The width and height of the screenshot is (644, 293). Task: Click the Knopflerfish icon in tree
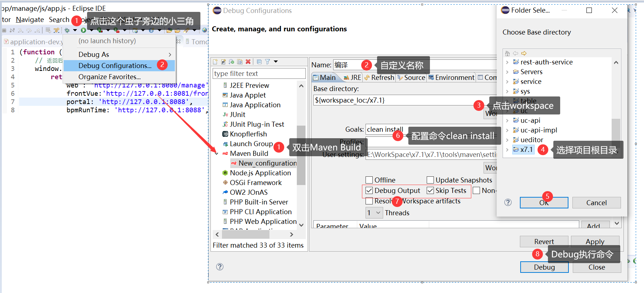point(225,134)
